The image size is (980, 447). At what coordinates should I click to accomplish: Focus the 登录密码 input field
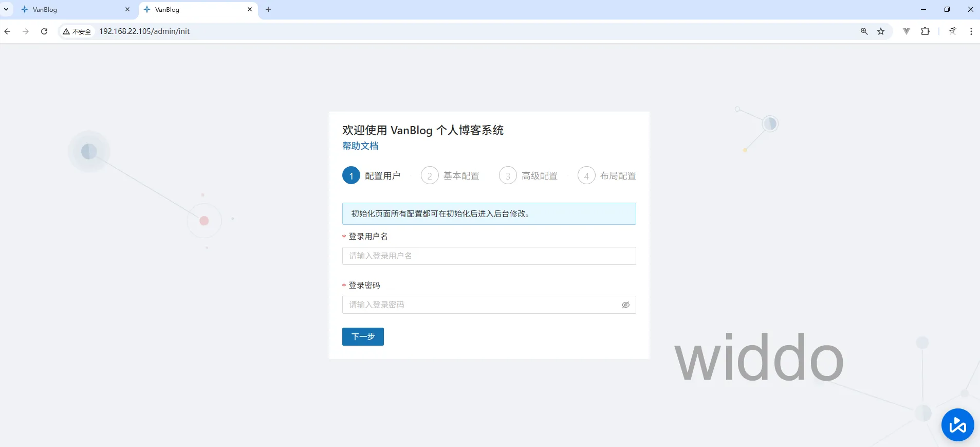[489, 305]
